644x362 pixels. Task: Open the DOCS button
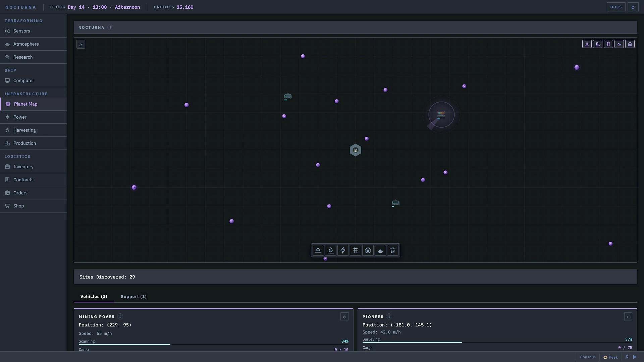pos(616,7)
